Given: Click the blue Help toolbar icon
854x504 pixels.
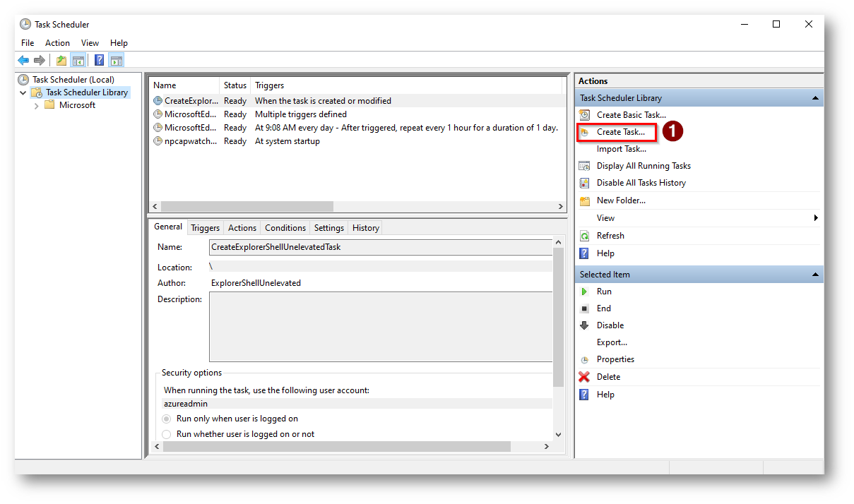Looking at the screenshot, I should (x=100, y=61).
